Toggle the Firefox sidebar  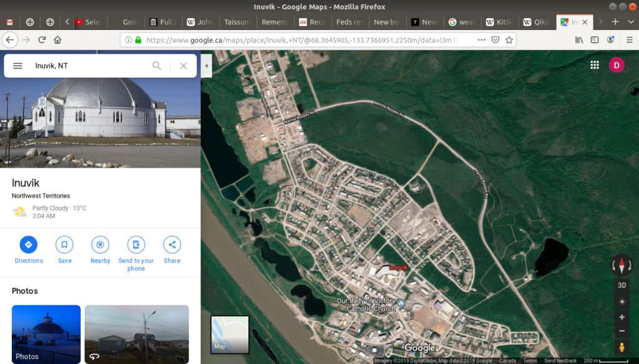(595, 40)
